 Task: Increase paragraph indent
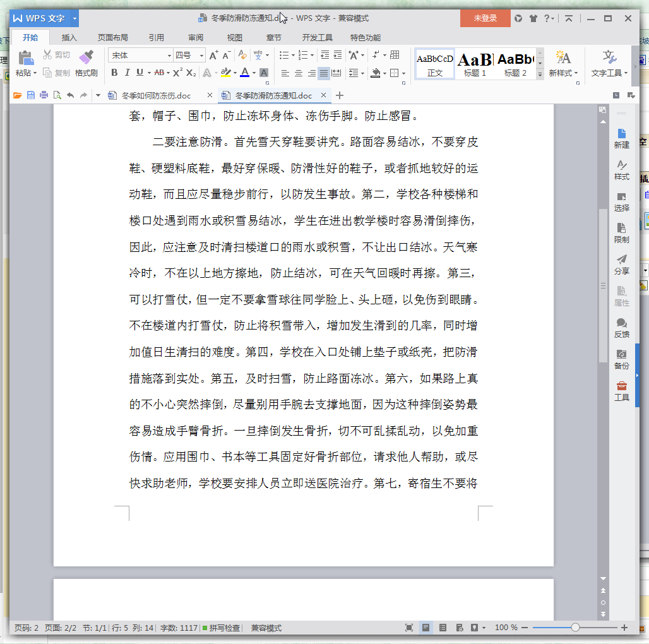point(338,55)
